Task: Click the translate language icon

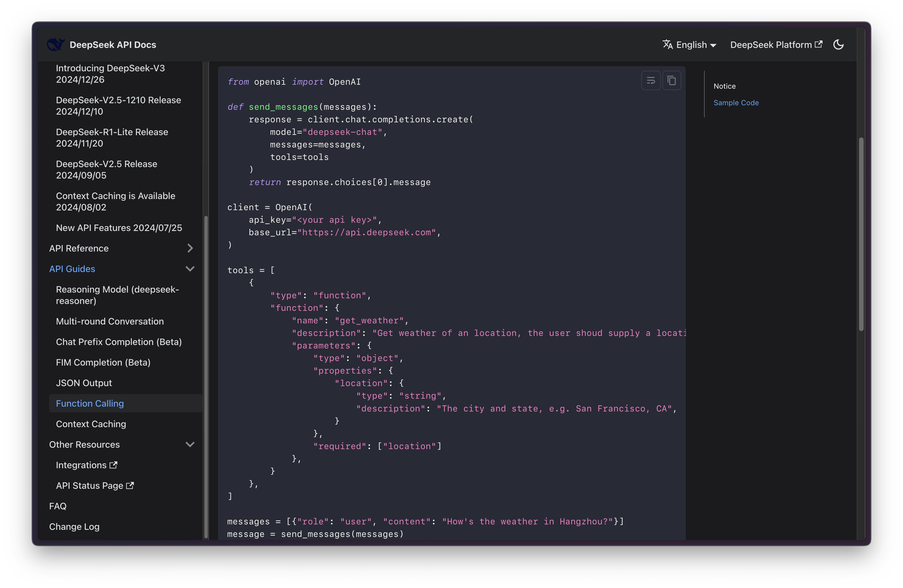Action: coord(667,45)
